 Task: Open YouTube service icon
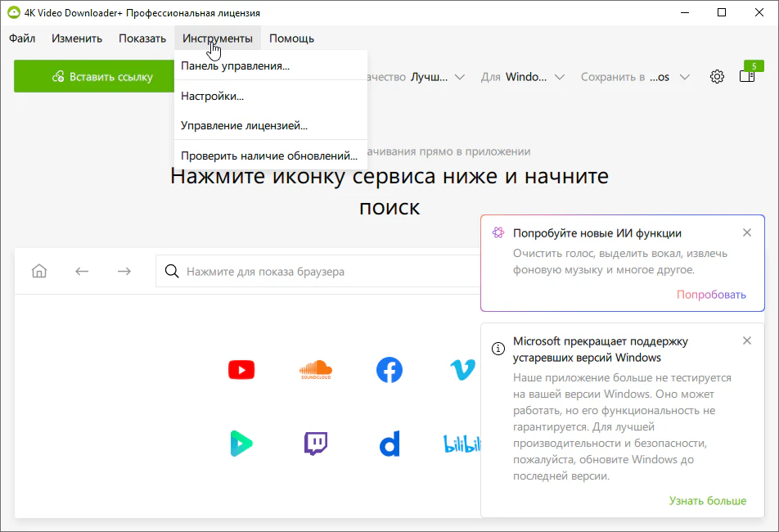[241, 370]
